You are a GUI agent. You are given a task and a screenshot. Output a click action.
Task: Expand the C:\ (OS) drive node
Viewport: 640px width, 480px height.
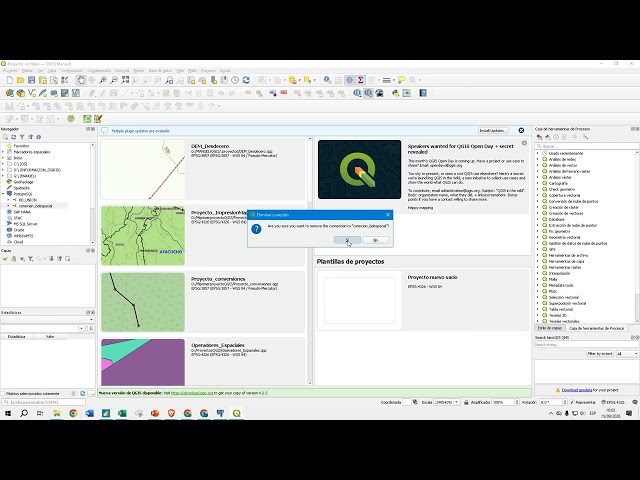click(x=3, y=164)
